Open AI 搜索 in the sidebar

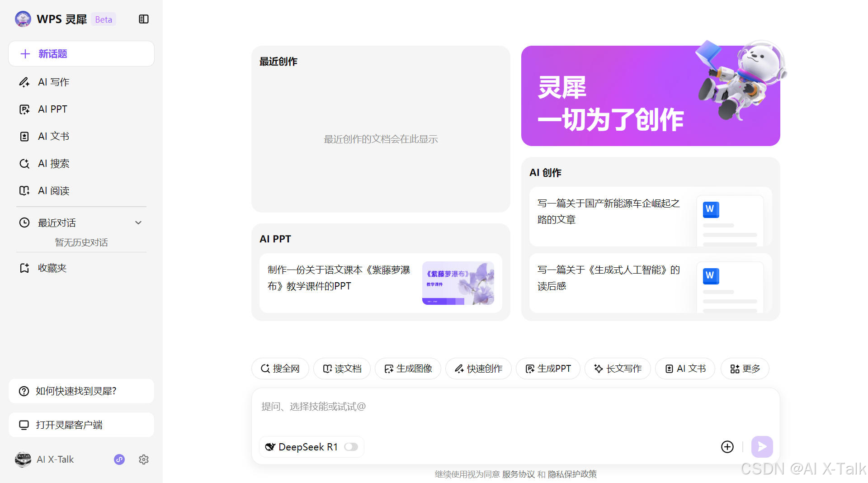pyautogui.click(x=81, y=163)
